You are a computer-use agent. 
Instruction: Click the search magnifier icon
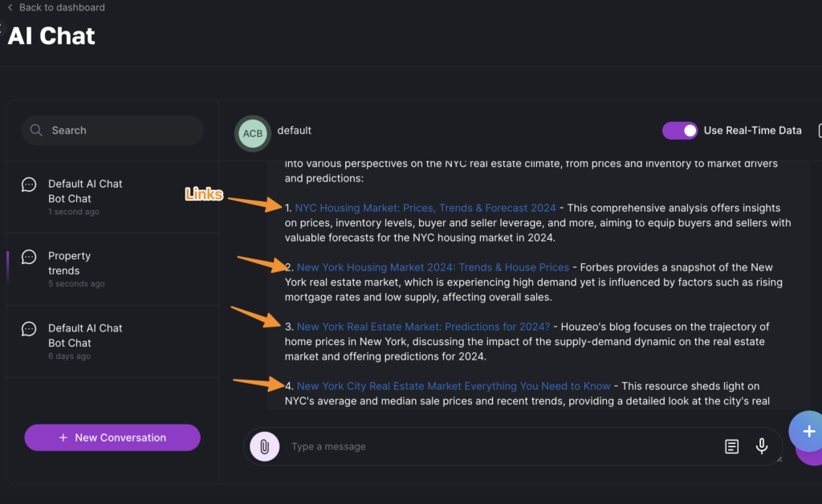coord(36,130)
